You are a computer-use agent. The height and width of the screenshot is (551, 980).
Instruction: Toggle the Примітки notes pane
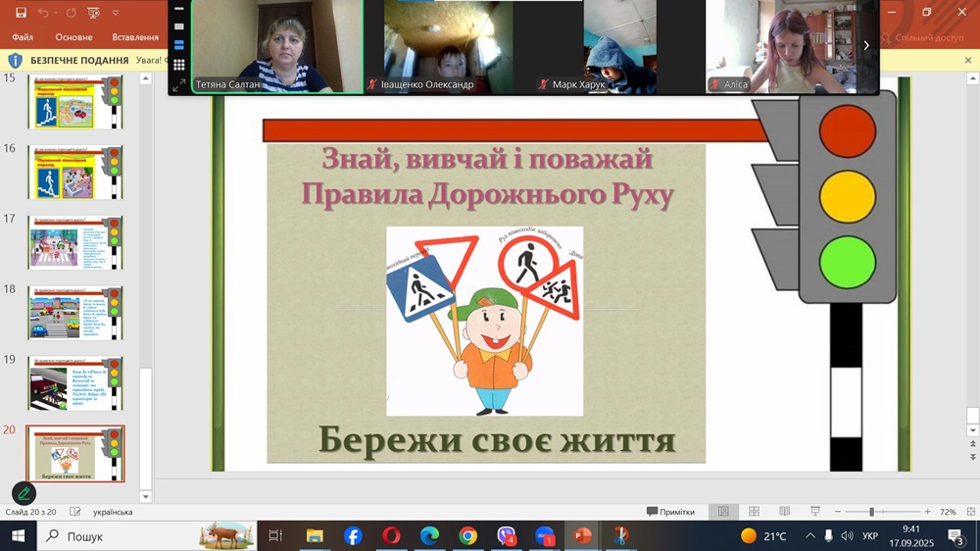pos(670,512)
